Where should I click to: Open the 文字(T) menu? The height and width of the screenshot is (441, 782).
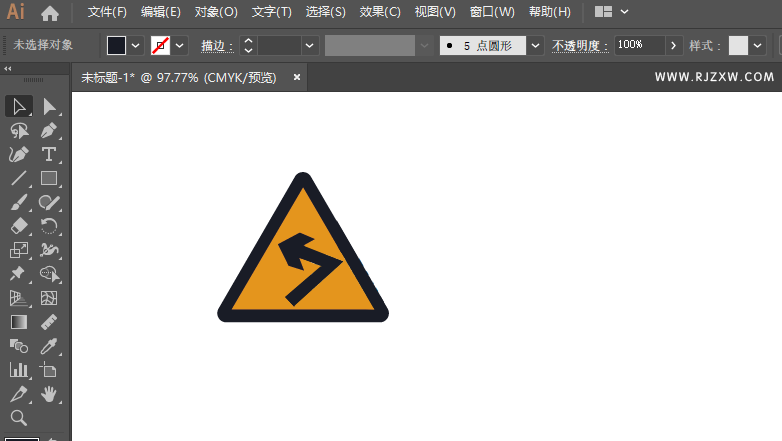[x=272, y=12]
